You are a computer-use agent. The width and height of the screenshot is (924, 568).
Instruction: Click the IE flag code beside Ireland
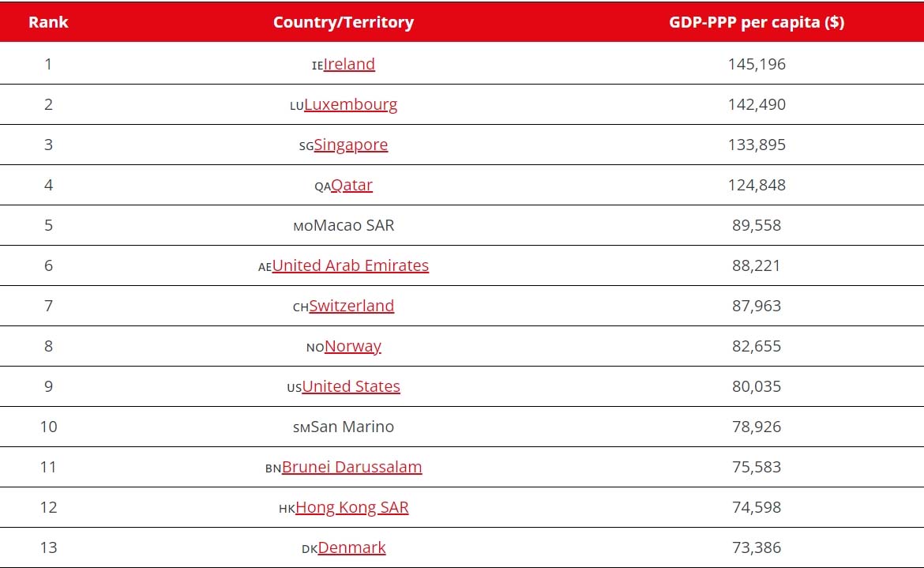[317, 66]
